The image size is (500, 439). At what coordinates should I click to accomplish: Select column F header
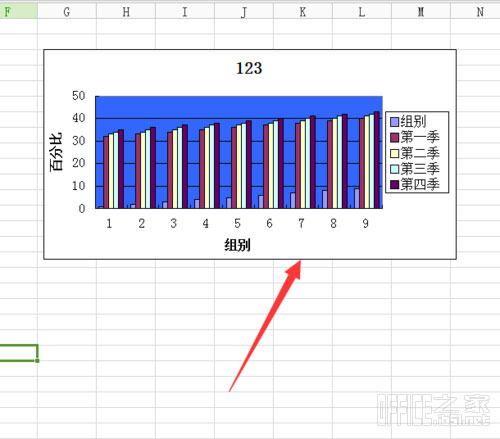point(18,12)
